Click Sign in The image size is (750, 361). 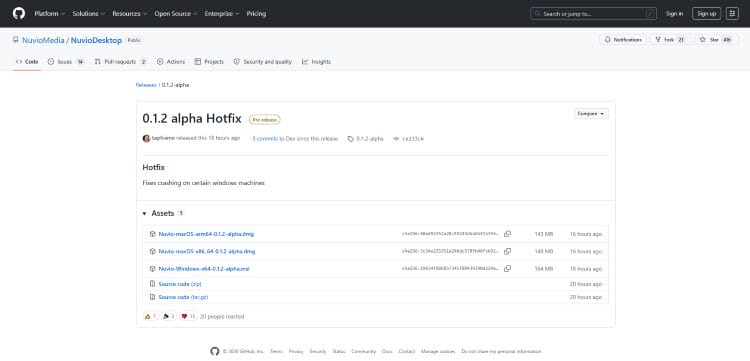click(674, 14)
